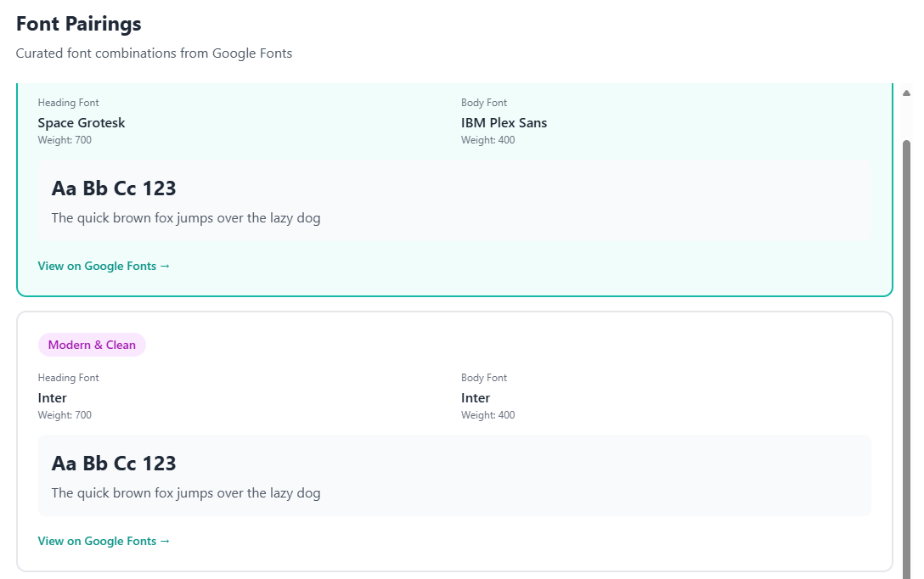Click Weight: 700 under Space Grotesk

[x=65, y=140]
